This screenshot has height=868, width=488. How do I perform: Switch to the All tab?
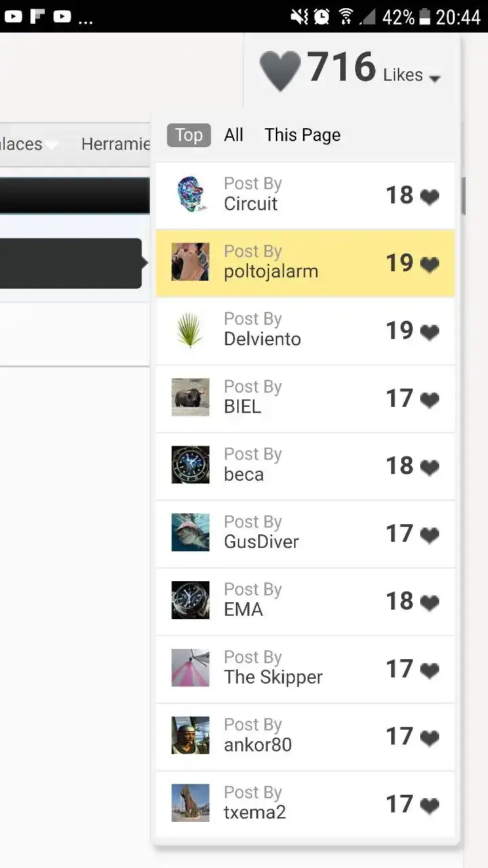pyautogui.click(x=234, y=135)
